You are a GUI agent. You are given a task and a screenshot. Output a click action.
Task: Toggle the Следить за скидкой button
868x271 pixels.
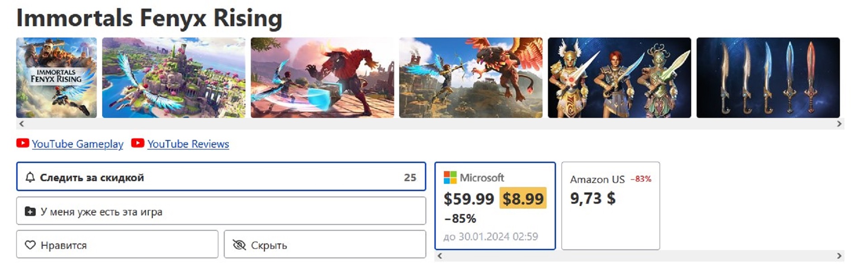221,177
